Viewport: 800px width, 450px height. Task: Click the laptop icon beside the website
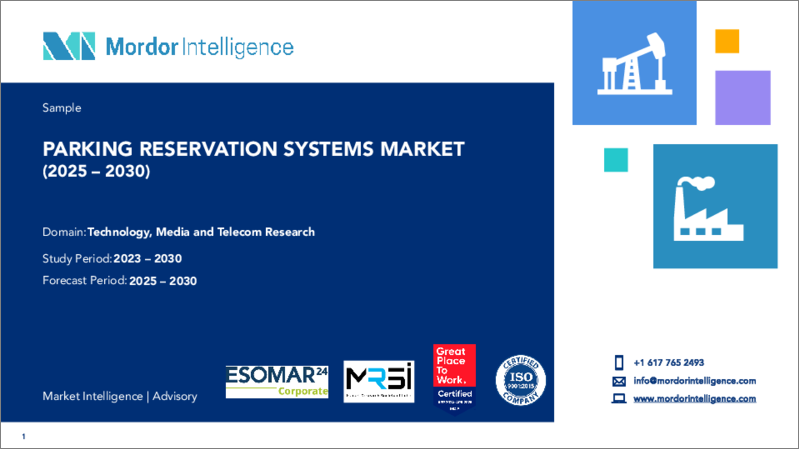619,398
